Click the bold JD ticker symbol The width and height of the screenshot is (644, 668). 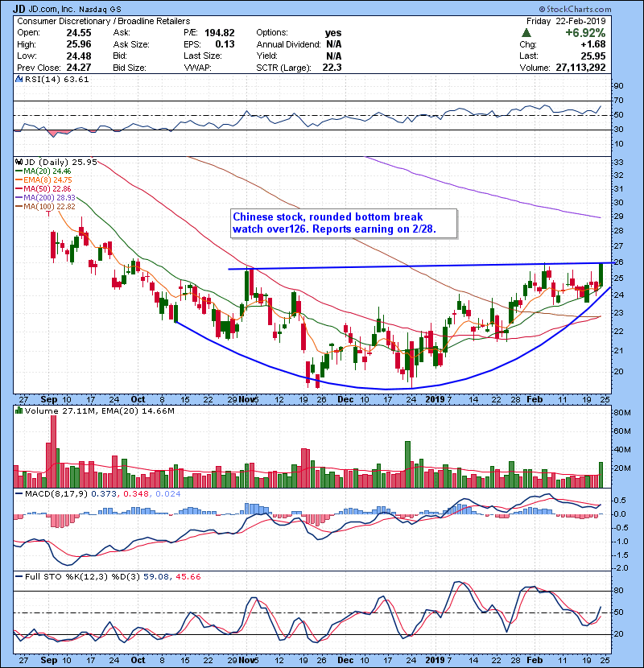tap(19, 9)
